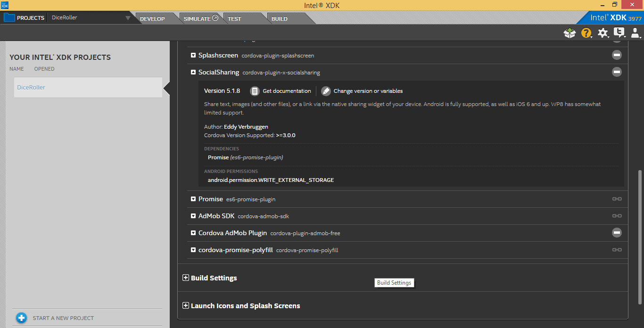
Task: Click the Version 5.1.8 label
Action: coord(222,91)
